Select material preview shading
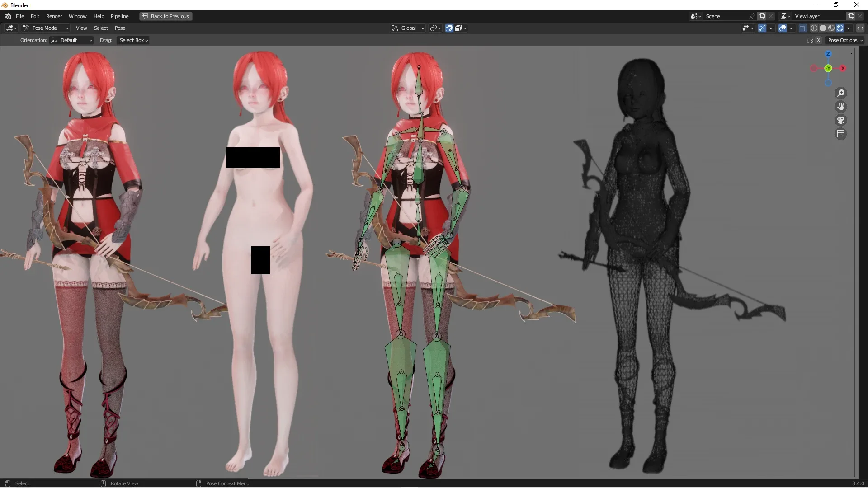 tap(831, 28)
